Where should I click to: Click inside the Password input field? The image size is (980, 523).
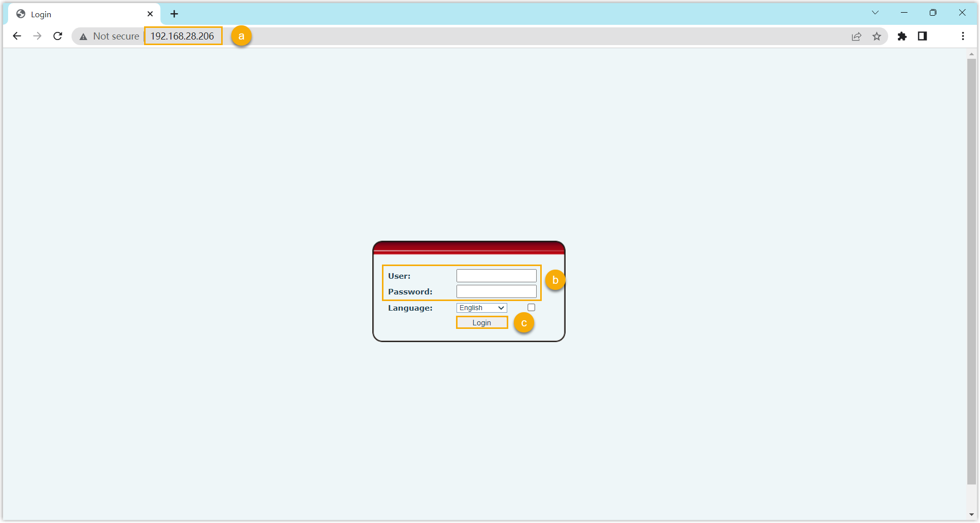[496, 291]
